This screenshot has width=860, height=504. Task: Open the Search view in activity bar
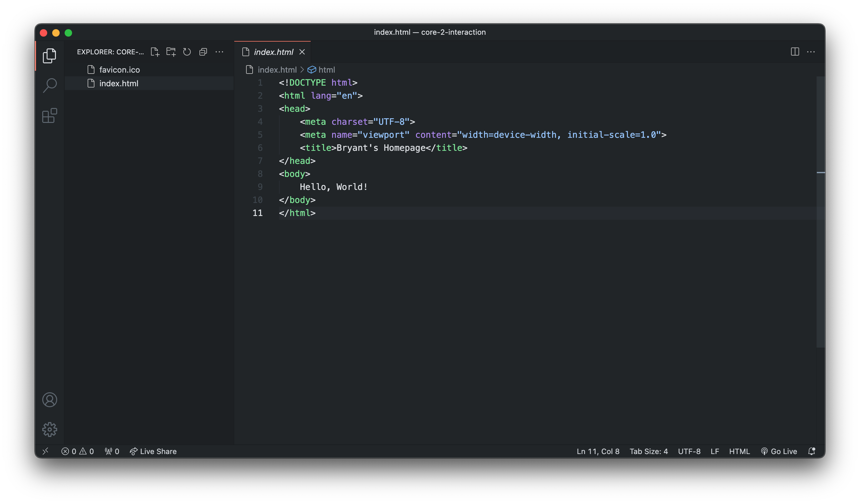click(x=49, y=85)
